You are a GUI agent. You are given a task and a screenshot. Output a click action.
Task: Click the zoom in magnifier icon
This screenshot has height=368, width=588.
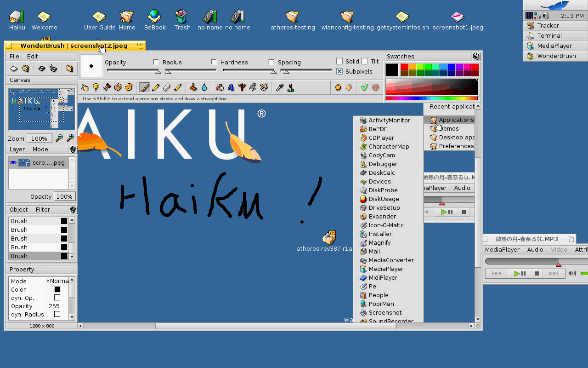pos(70,138)
